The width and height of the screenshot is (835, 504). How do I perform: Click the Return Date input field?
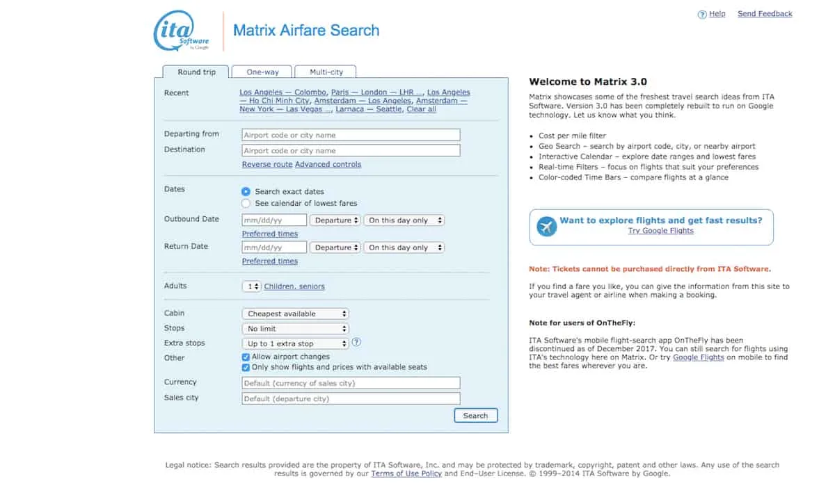(274, 247)
